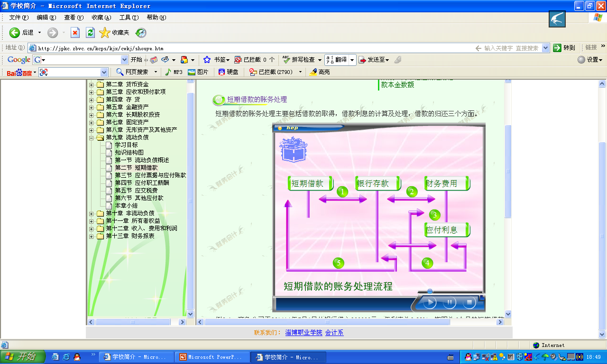Open the 工具(T) menu
The image size is (607, 364).
tap(129, 18)
